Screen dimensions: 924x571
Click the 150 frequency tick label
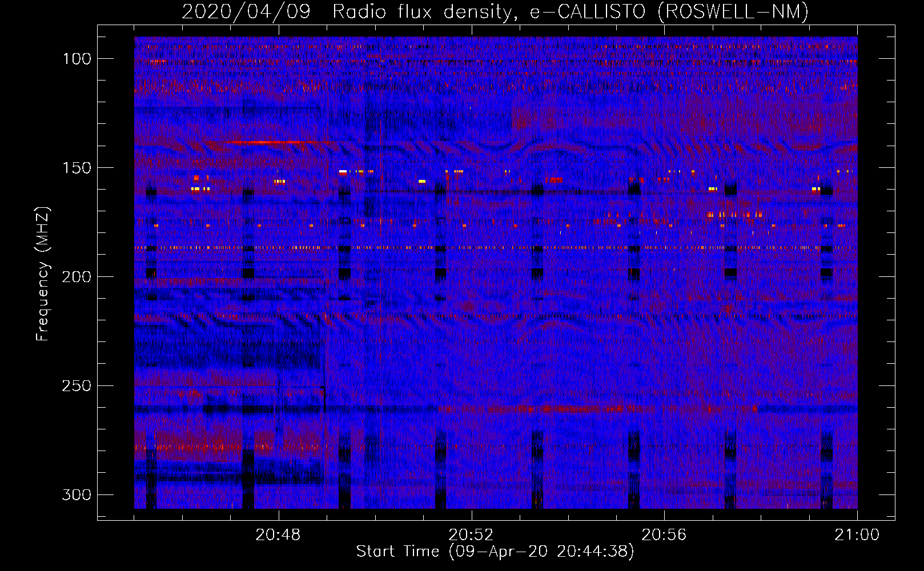pyautogui.click(x=77, y=168)
